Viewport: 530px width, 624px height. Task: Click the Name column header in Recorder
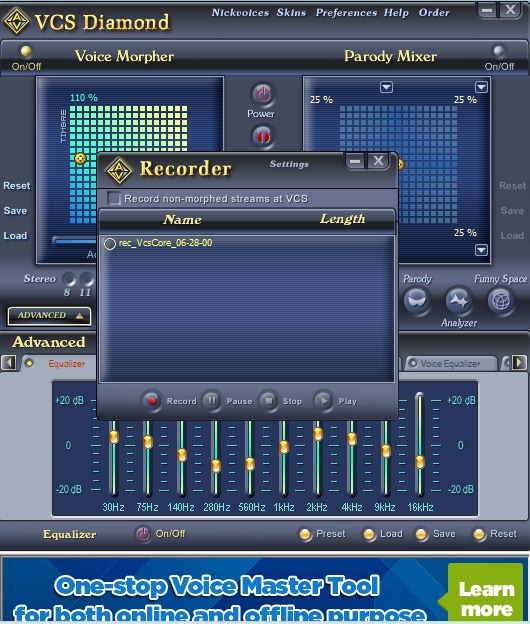click(183, 220)
